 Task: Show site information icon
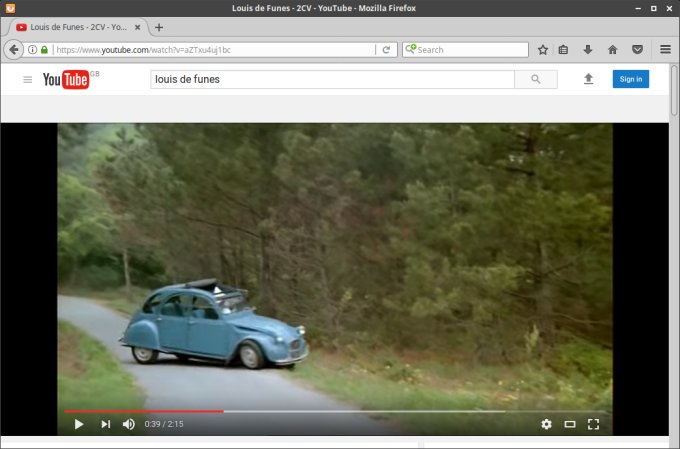32,49
